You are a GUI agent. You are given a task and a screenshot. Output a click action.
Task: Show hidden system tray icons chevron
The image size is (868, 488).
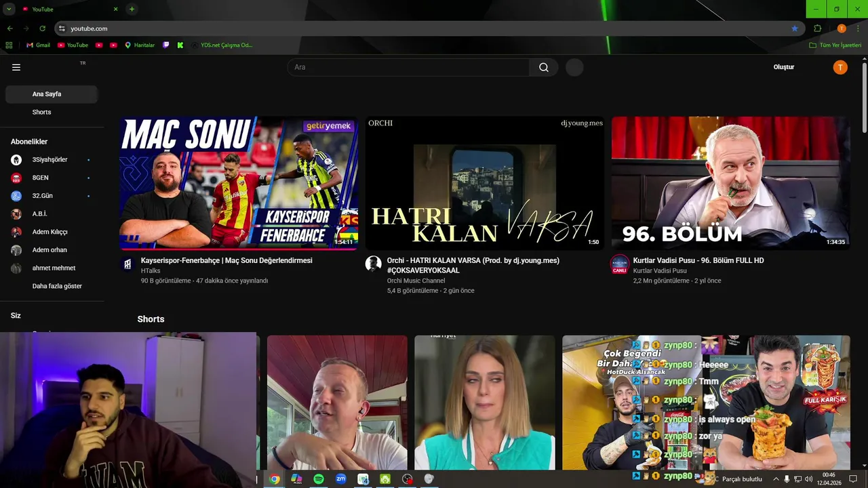776,479
